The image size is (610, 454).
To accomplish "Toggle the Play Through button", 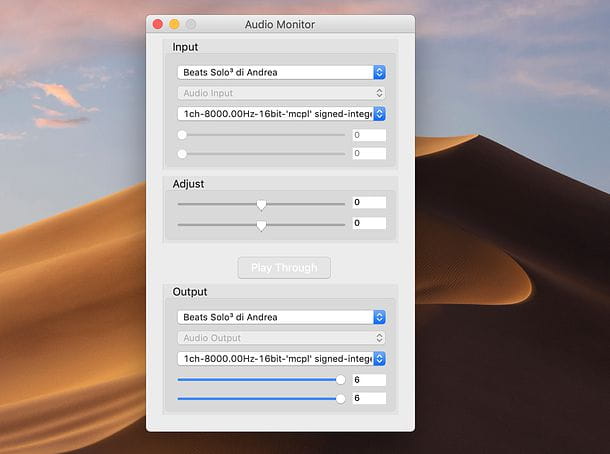I will point(284,268).
